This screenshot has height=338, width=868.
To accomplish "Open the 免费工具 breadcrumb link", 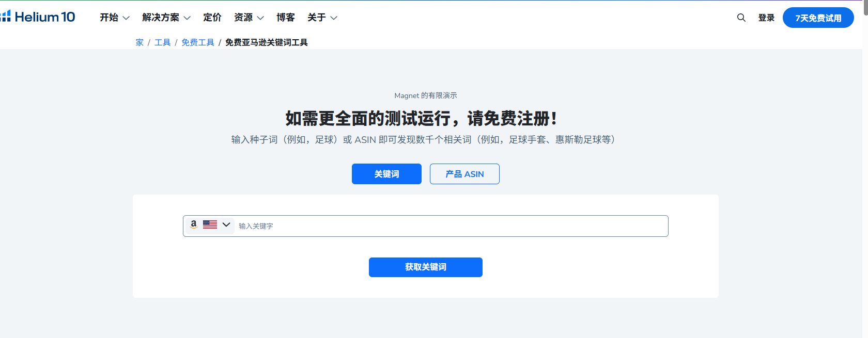I will 198,42.
